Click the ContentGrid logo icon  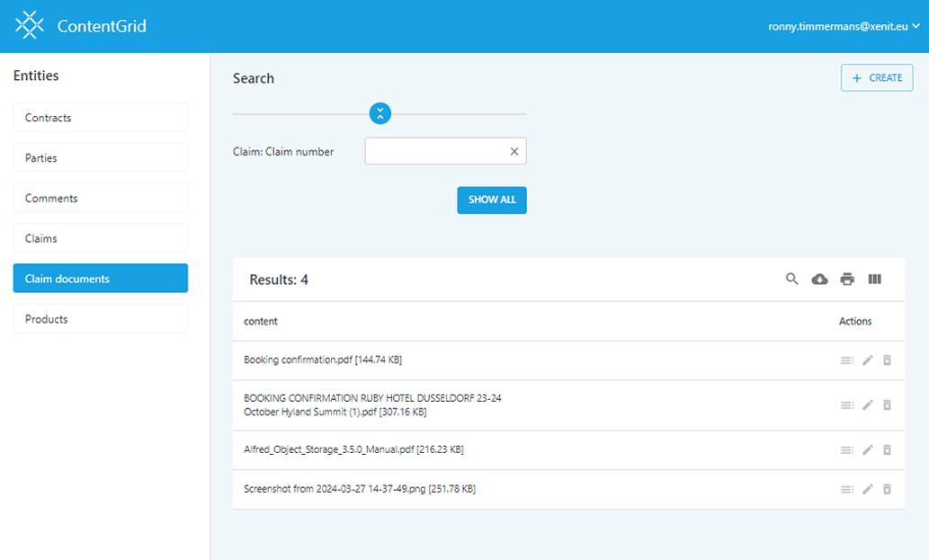pyautogui.click(x=30, y=26)
